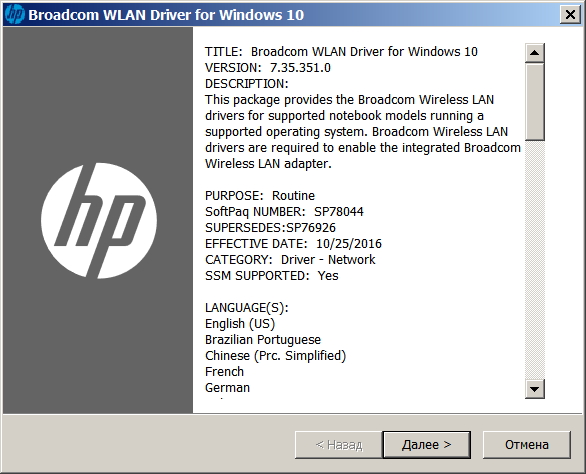
Task: Click the disabled Назад back button
Action: 339,445
